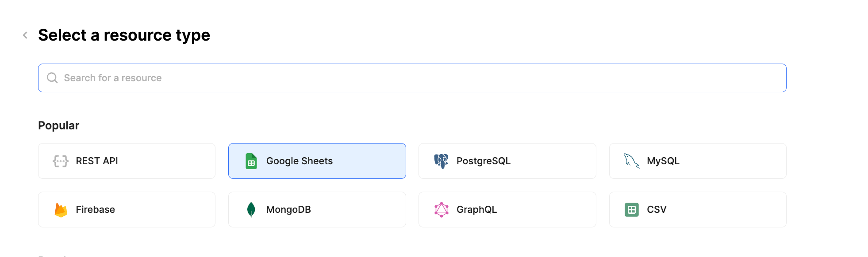Click the 'Popular' section label
868x257 pixels.
click(58, 126)
